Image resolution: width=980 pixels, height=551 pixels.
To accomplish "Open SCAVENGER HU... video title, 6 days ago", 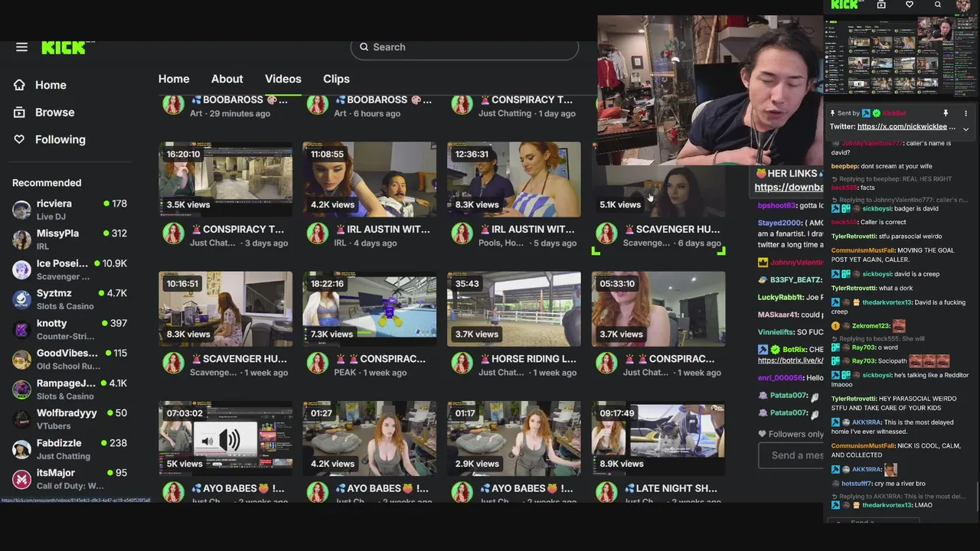I will point(671,229).
